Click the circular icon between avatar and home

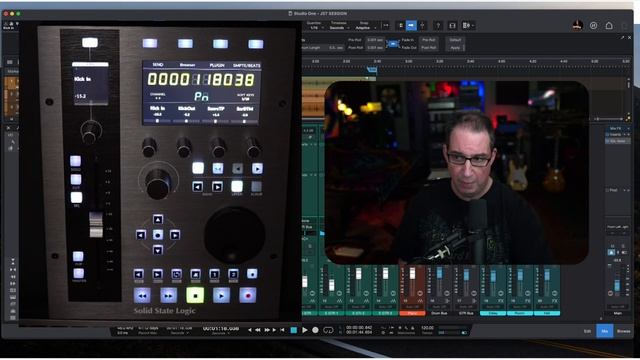593,26
